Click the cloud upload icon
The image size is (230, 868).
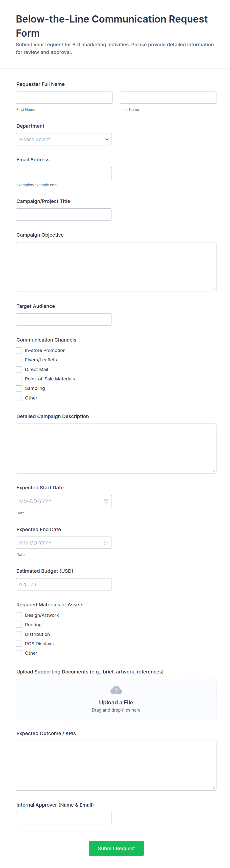(x=116, y=690)
